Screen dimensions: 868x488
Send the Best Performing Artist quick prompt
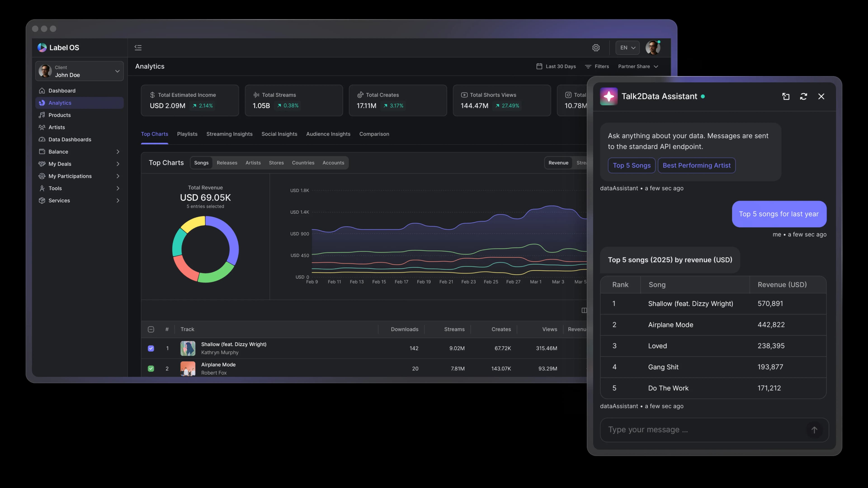click(x=696, y=165)
